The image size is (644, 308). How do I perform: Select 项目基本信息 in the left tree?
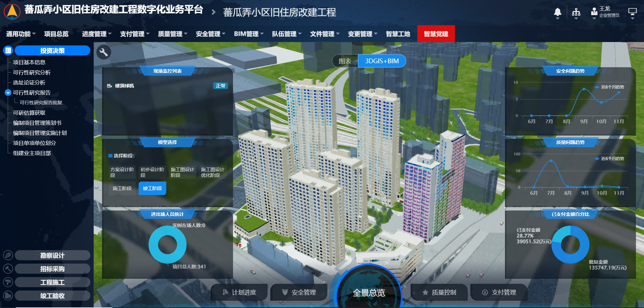point(30,62)
